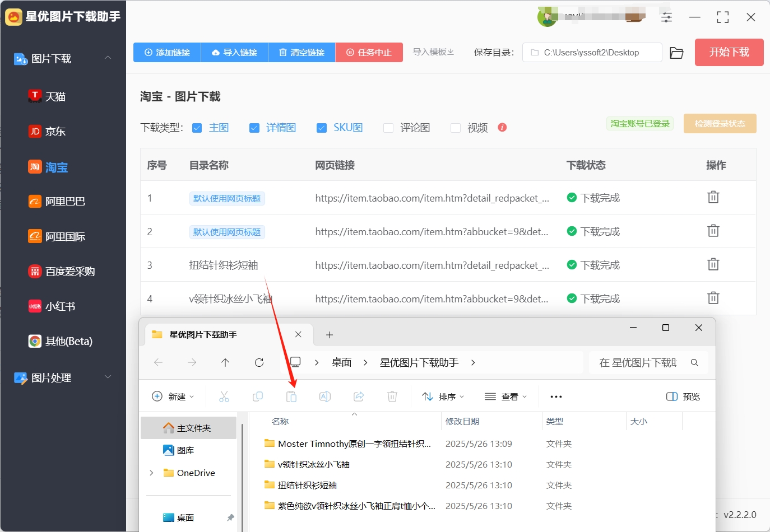The height and width of the screenshot is (532, 770).
Task: Toggle the 主图 checkbox
Action: click(x=197, y=128)
